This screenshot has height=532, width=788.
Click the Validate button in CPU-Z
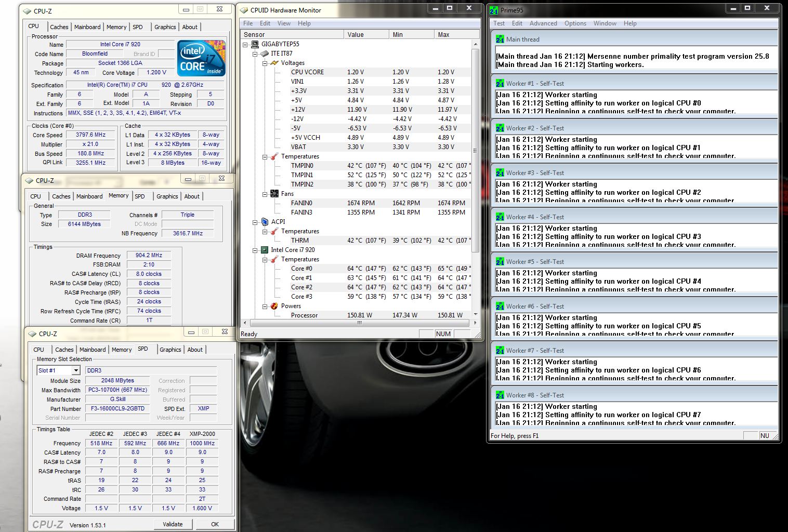(x=173, y=524)
